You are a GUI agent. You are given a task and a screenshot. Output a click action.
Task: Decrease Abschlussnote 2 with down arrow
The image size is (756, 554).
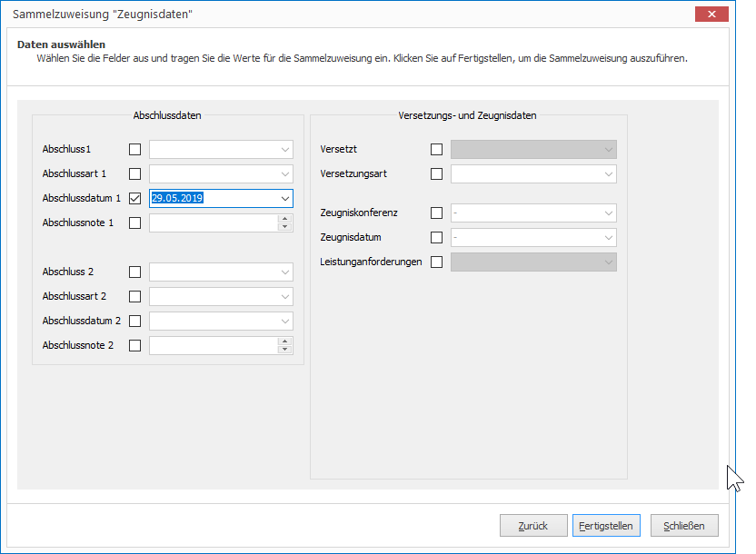click(x=285, y=350)
